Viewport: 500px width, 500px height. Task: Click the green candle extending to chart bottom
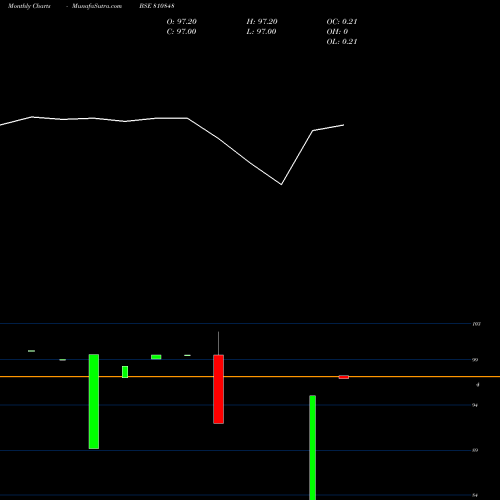coord(312,447)
